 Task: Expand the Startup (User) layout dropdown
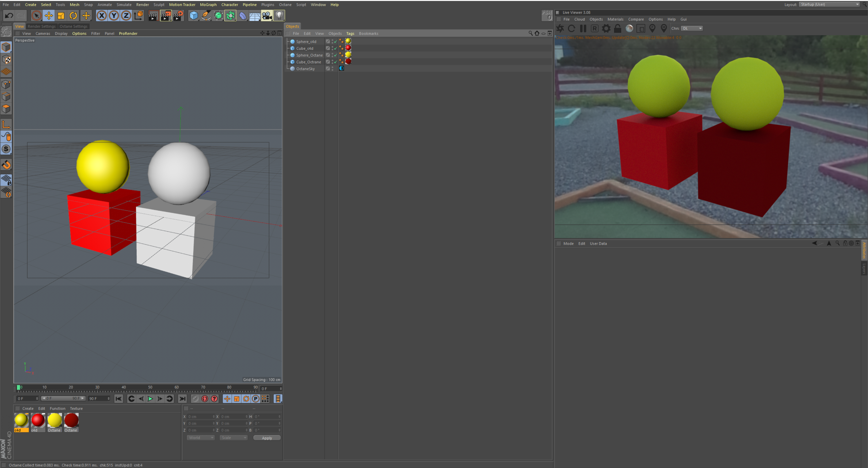pyautogui.click(x=829, y=4)
